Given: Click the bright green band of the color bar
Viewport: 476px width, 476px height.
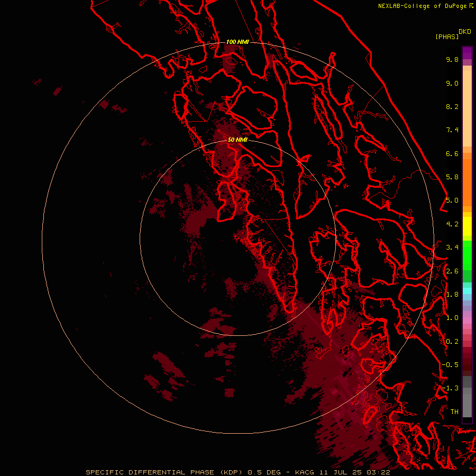Looking at the screenshot, I should coord(467,255).
